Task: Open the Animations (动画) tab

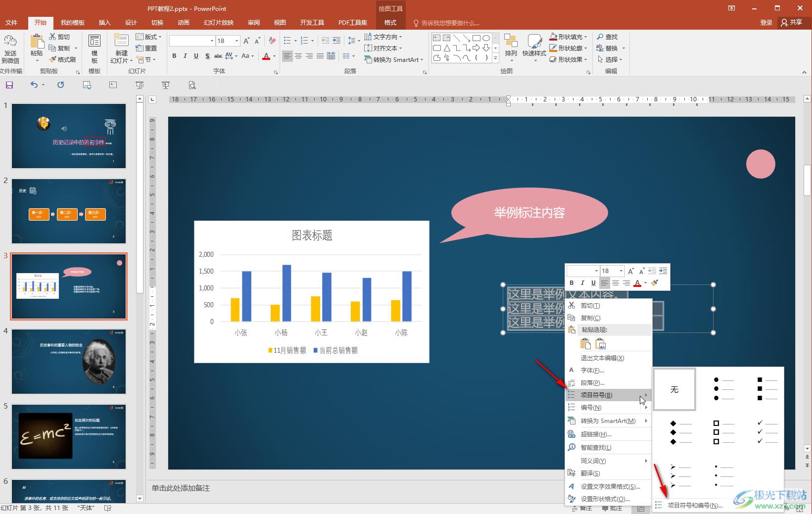Action: point(183,22)
